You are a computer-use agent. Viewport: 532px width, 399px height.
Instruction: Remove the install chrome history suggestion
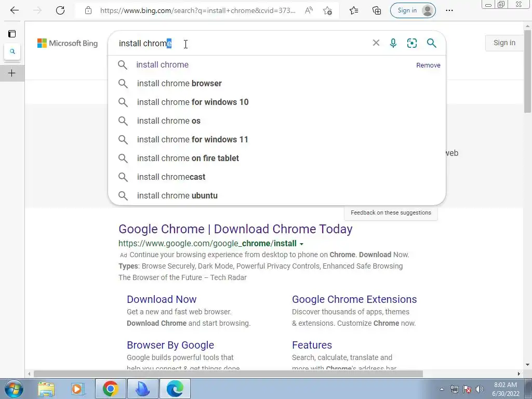point(428,65)
